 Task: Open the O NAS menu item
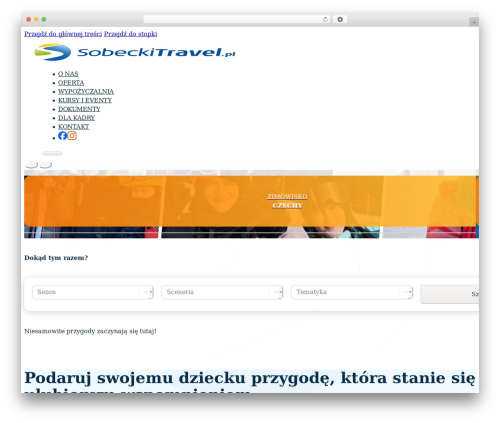click(x=68, y=74)
